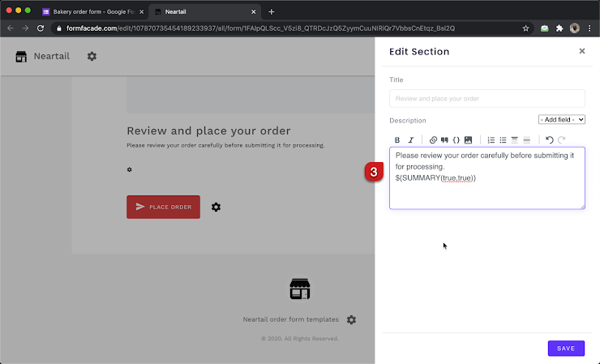The image size is (600, 364).
Task: Insert an image into the description
Action: point(468,140)
